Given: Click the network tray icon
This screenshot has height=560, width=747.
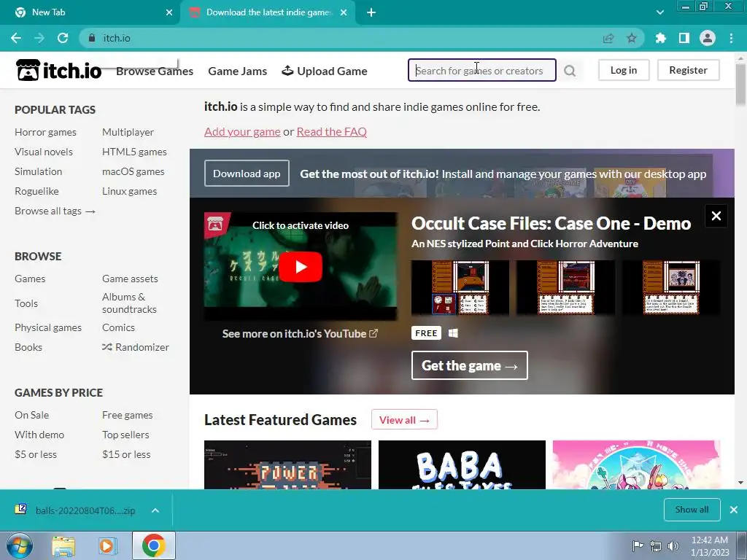Looking at the screenshot, I should click(x=656, y=545).
